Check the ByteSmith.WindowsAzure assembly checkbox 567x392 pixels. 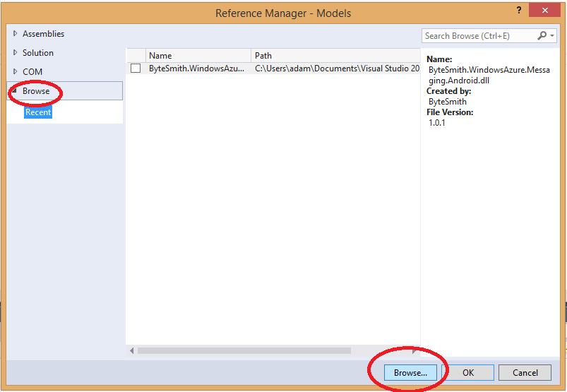(136, 69)
